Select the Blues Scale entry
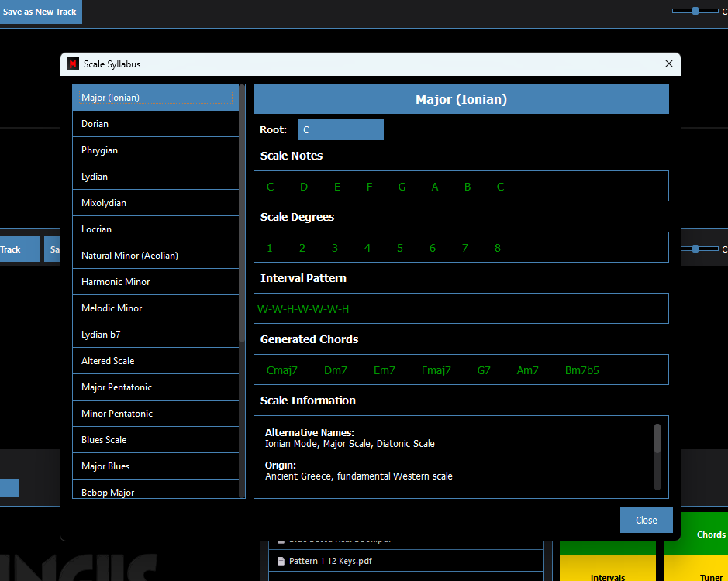This screenshot has width=728, height=581. click(x=155, y=440)
